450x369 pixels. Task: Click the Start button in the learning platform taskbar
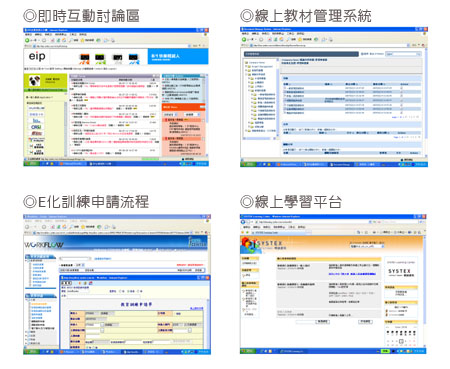[248, 351]
